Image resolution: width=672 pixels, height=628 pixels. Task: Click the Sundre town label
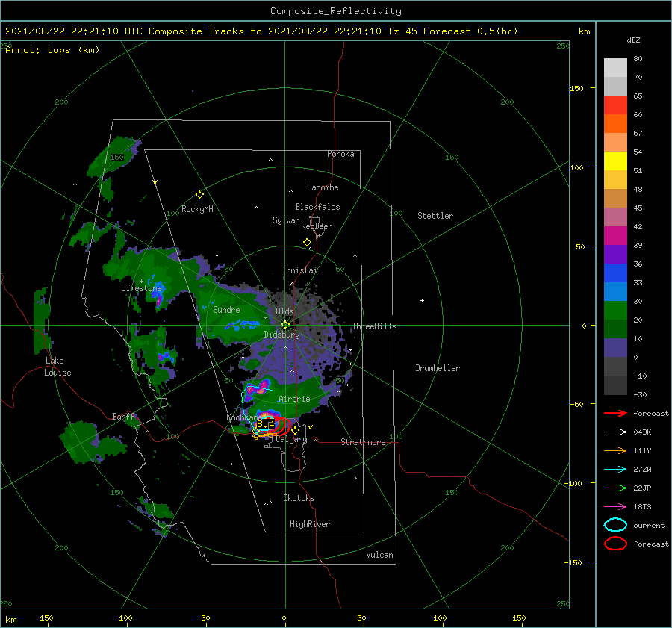click(226, 309)
